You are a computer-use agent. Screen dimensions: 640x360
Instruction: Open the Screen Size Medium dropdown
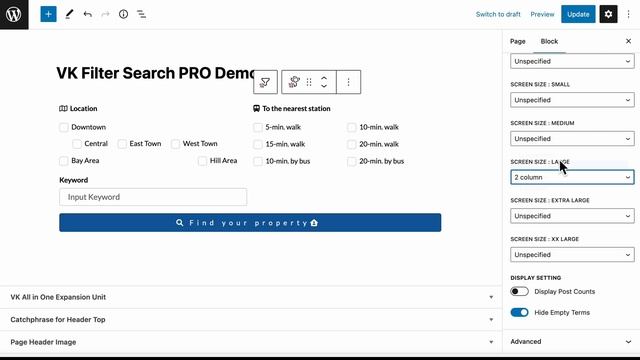[572, 139]
